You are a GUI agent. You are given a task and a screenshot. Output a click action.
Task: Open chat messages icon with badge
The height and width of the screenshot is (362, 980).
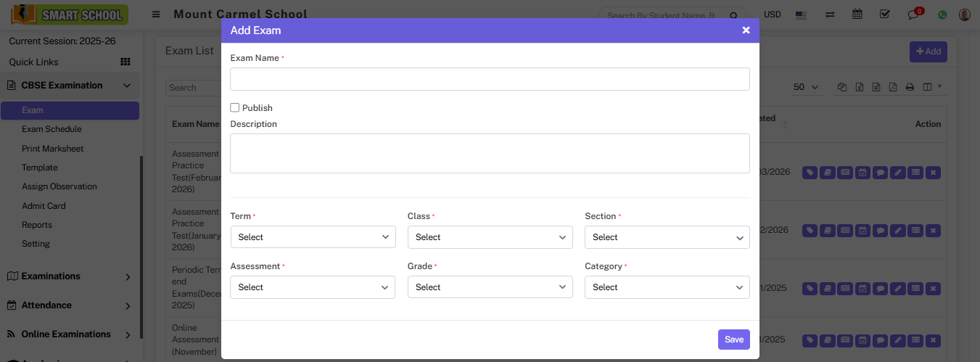913,15
